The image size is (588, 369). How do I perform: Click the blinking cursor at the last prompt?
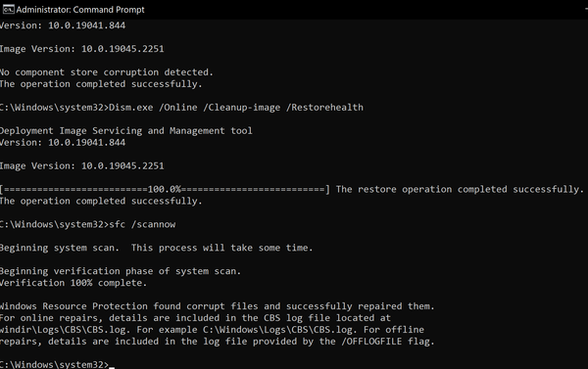(x=112, y=365)
